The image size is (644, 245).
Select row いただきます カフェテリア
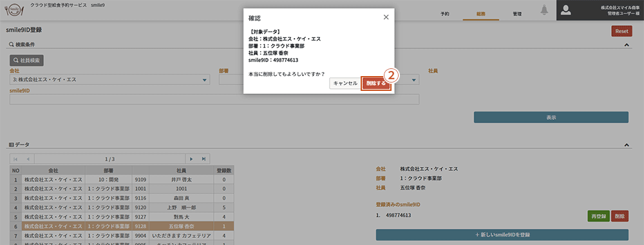[122, 235]
